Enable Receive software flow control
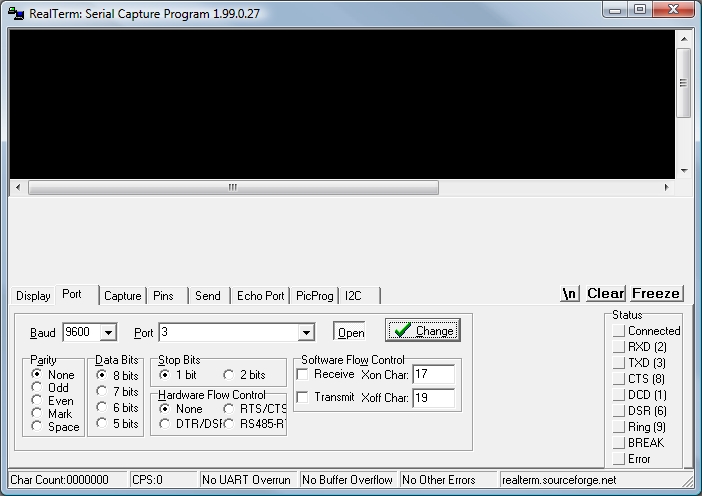This screenshot has width=702, height=496. (x=325, y=374)
